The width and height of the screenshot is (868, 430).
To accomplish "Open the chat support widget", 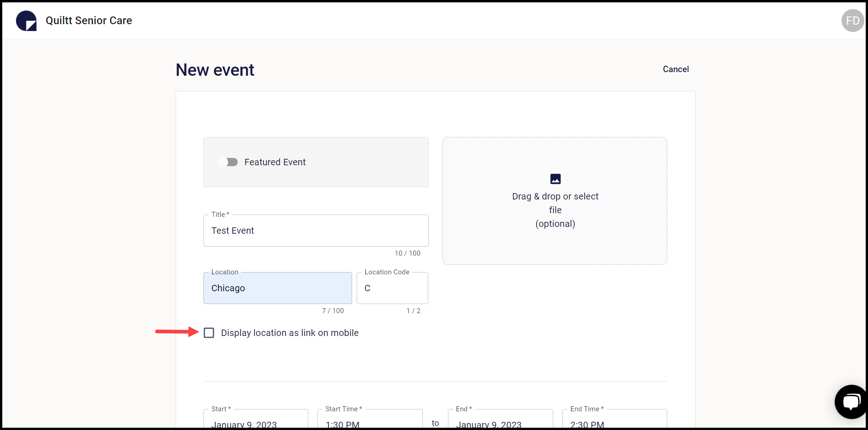I will (851, 402).
